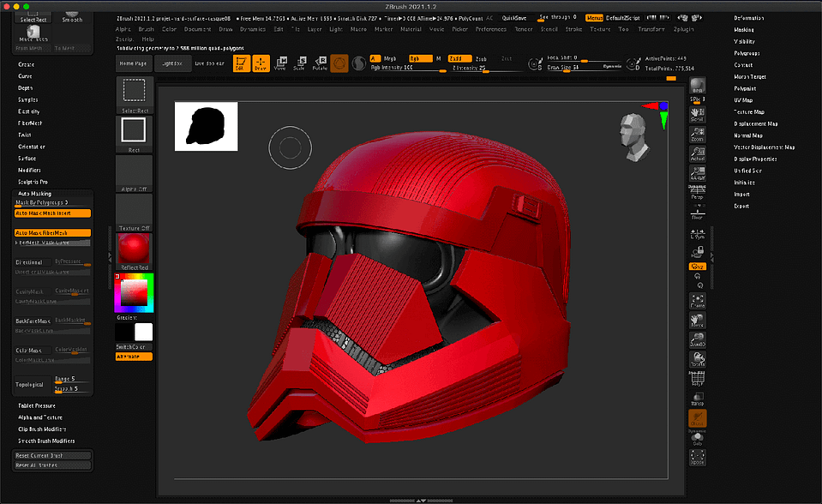The image size is (822, 504).
Task: Toggle the XYZ rotation mode button
Action: point(697,267)
